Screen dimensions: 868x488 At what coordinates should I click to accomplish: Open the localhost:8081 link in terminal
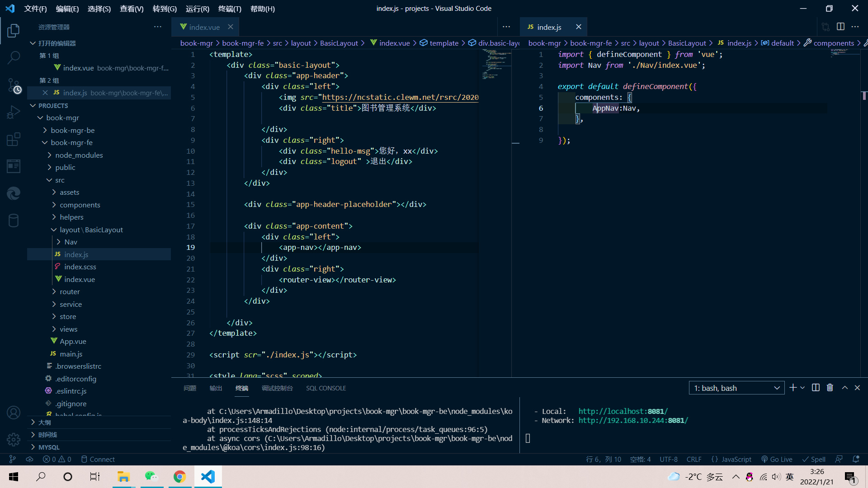623,411
